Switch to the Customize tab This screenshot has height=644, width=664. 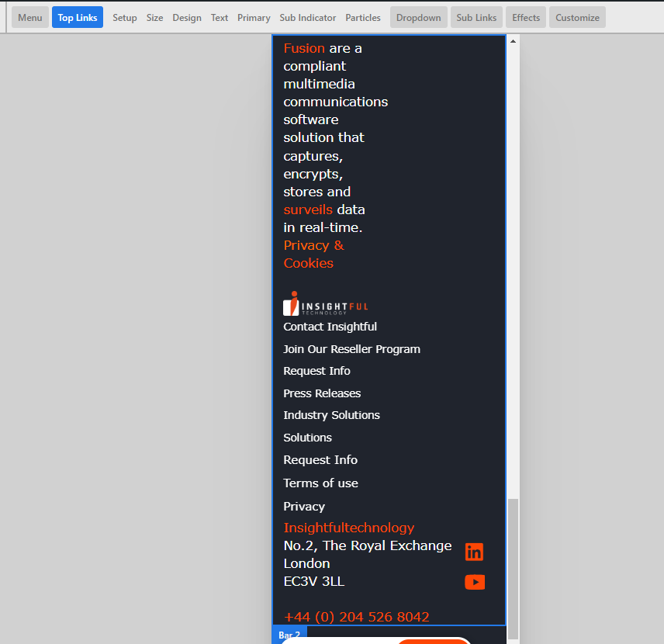[x=577, y=17]
